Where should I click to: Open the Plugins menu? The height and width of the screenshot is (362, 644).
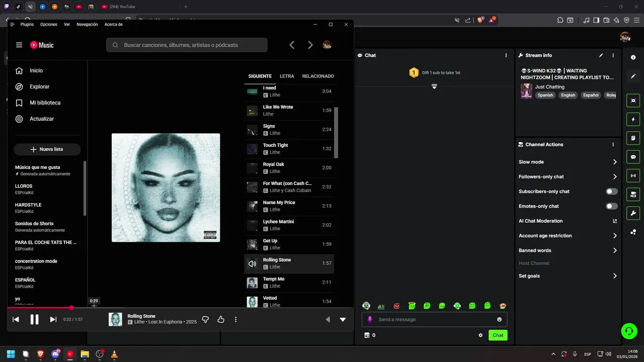tap(27, 24)
